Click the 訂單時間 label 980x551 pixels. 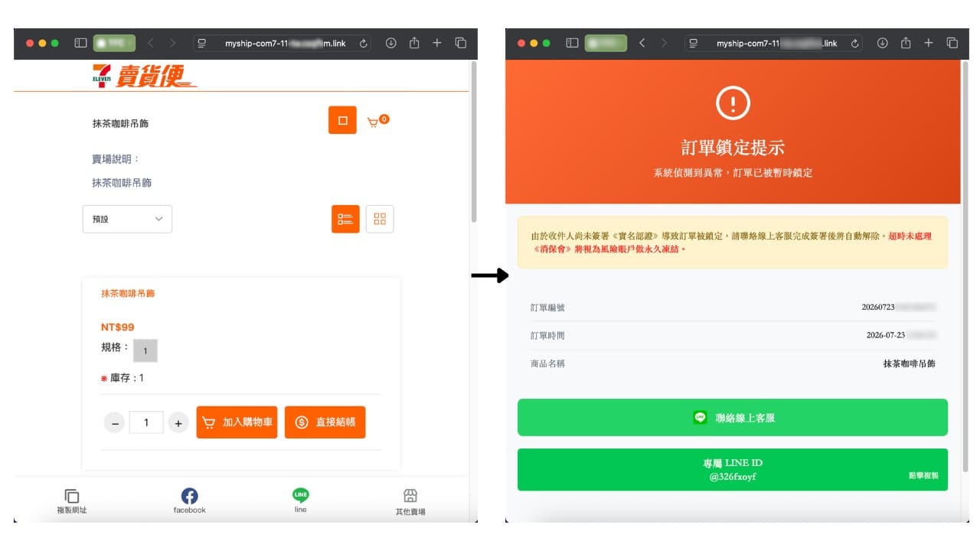[547, 335]
